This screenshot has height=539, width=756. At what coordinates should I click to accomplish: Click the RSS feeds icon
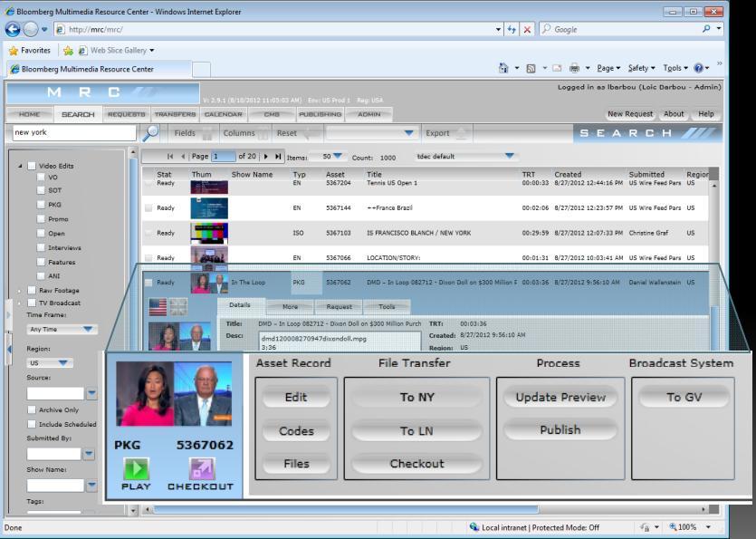click(x=531, y=69)
